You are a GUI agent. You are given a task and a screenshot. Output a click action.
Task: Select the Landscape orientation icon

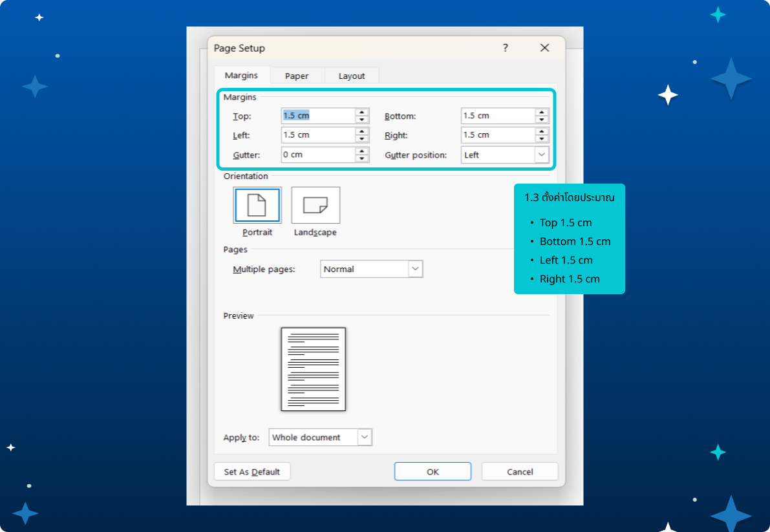[315, 206]
